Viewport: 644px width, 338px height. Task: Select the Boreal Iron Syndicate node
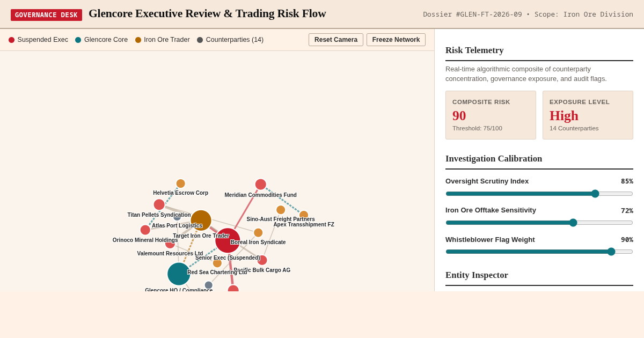[x=258, y=233]
